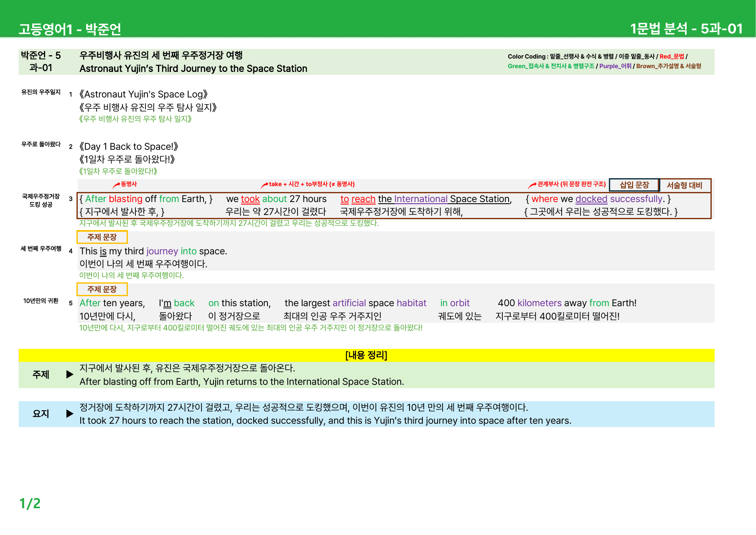Click 'the largest artificial space habitat'

[356, 303]
